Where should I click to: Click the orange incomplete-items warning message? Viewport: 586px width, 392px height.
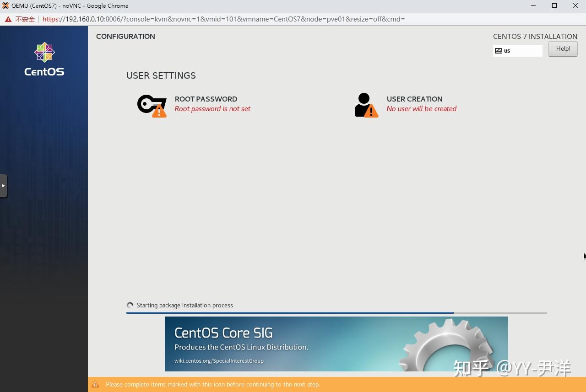(213, 384)
